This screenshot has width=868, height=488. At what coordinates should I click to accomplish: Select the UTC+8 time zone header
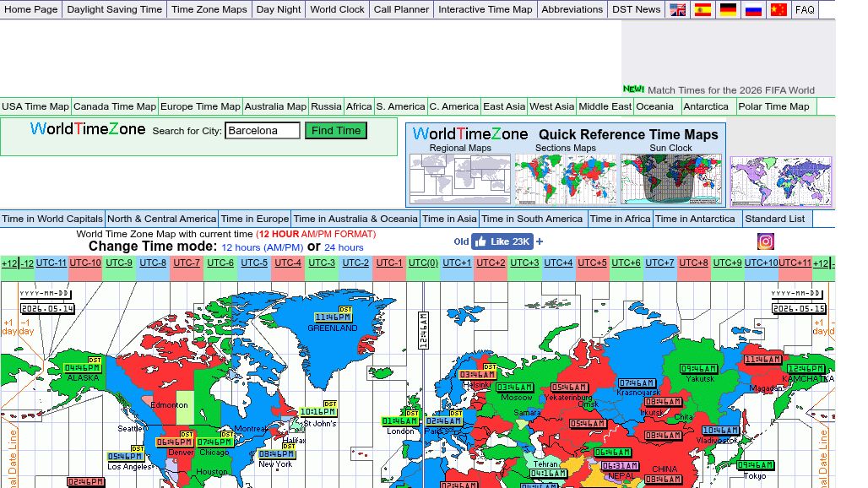pos(693,263)
